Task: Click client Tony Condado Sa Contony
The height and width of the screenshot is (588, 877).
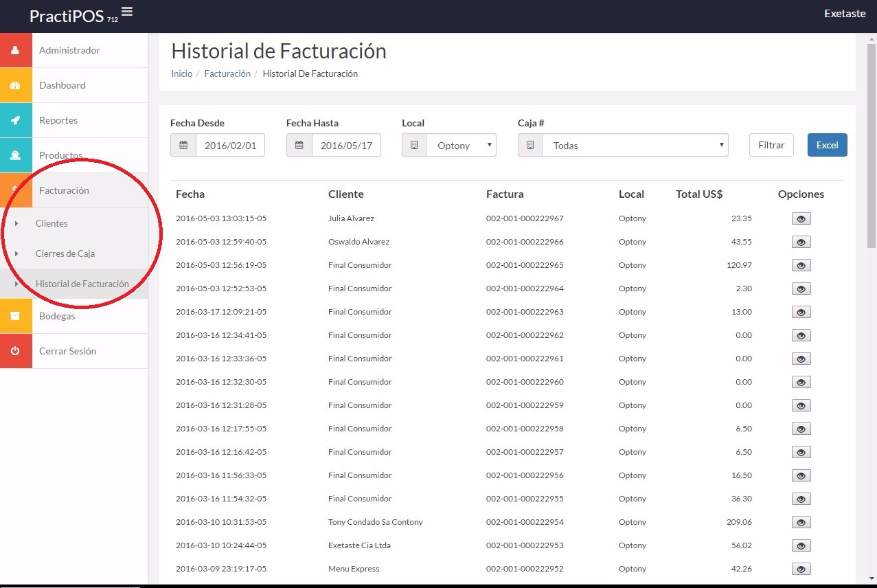Action: point(376,522)
